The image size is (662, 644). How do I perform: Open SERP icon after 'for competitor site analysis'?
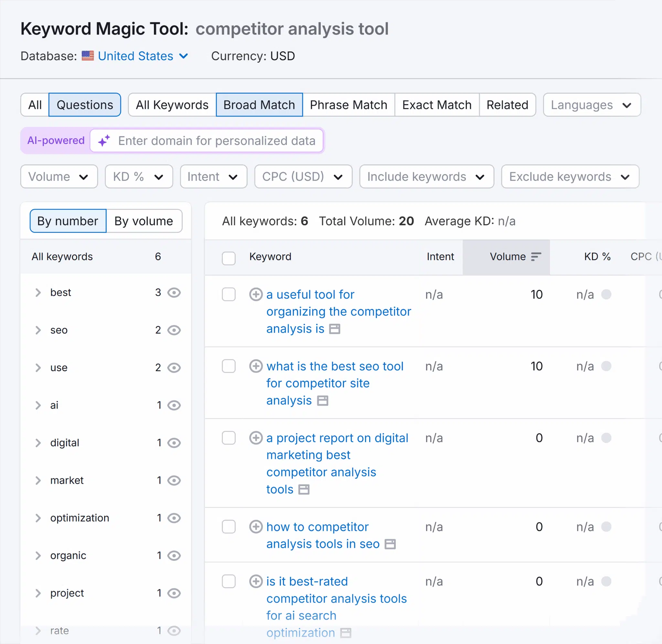322,401
